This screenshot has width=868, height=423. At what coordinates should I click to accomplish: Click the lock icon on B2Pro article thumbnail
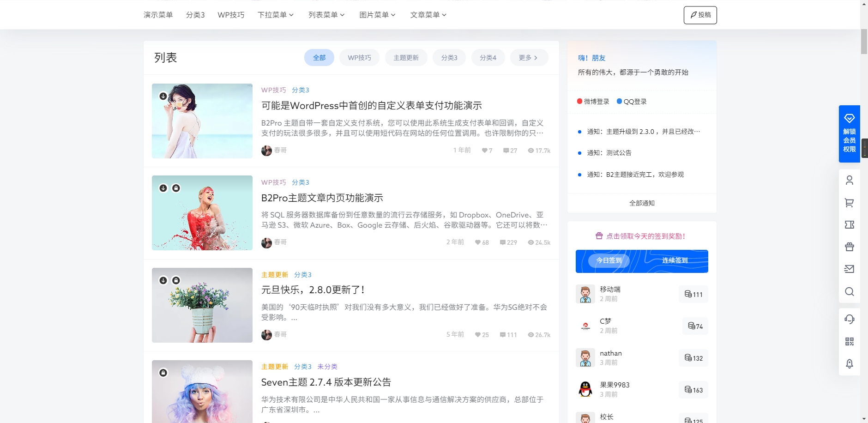(177, 187)
